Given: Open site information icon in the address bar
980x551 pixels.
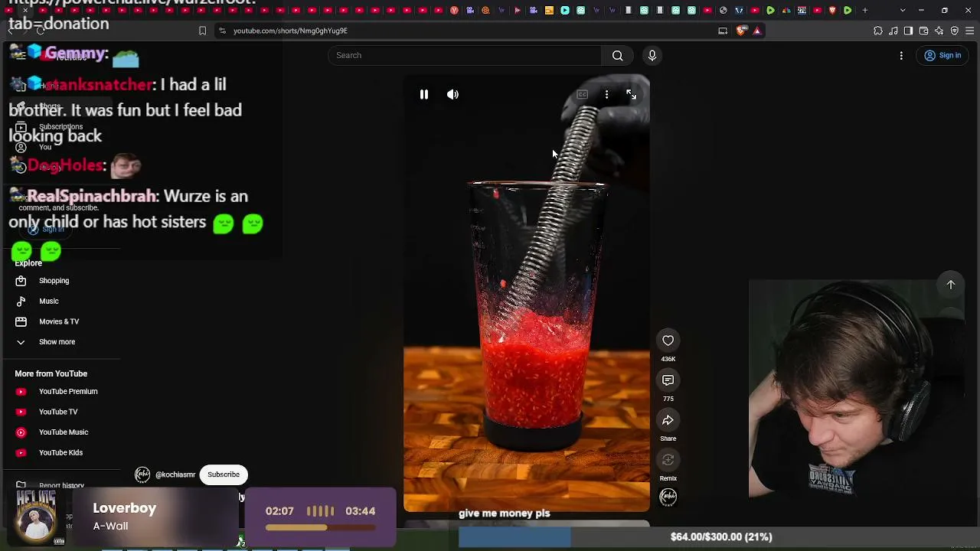Looking at the screenshot, I should pos(222,31).
